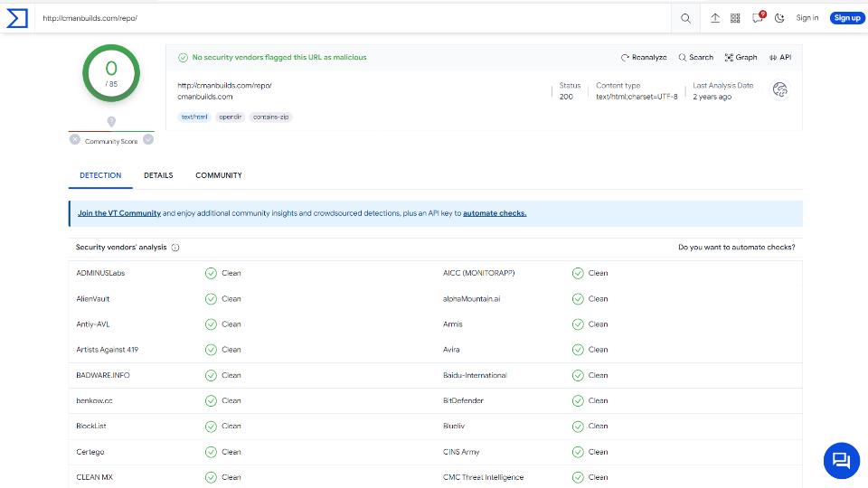The image size is (868, 488).
Task: Open the chat bubble button
Action: pos(842,460)
